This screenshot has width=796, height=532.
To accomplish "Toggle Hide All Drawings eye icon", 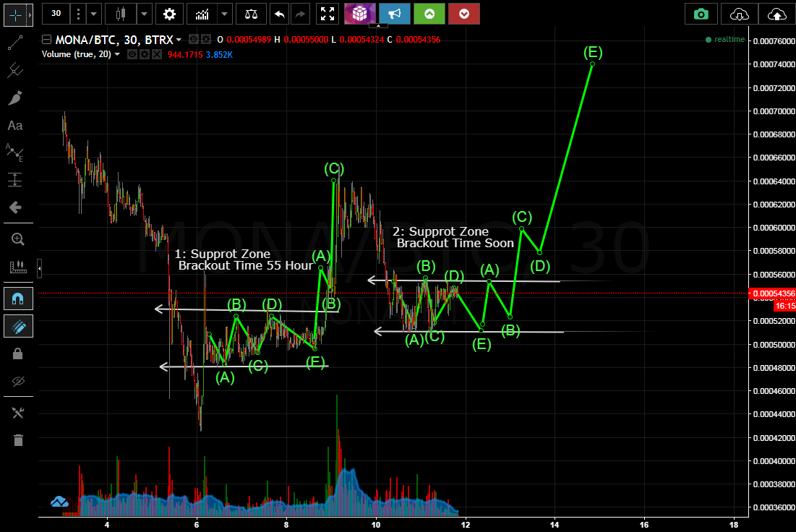I will pyautogui.click(x=18, y=381).
